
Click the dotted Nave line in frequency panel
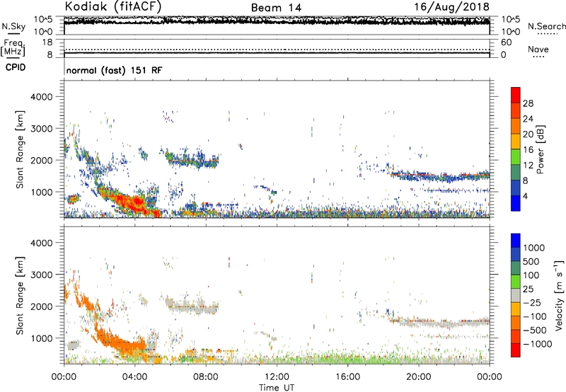[277, 50]
